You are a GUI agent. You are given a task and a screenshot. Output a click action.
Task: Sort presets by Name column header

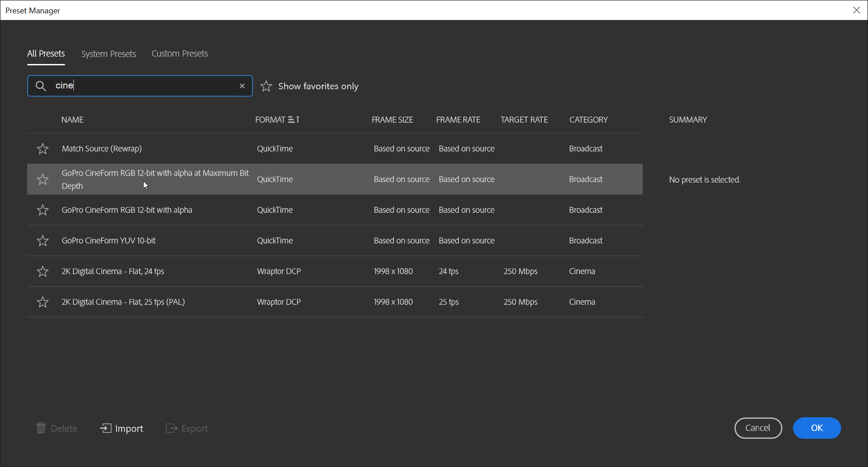(x=72, y=120)
